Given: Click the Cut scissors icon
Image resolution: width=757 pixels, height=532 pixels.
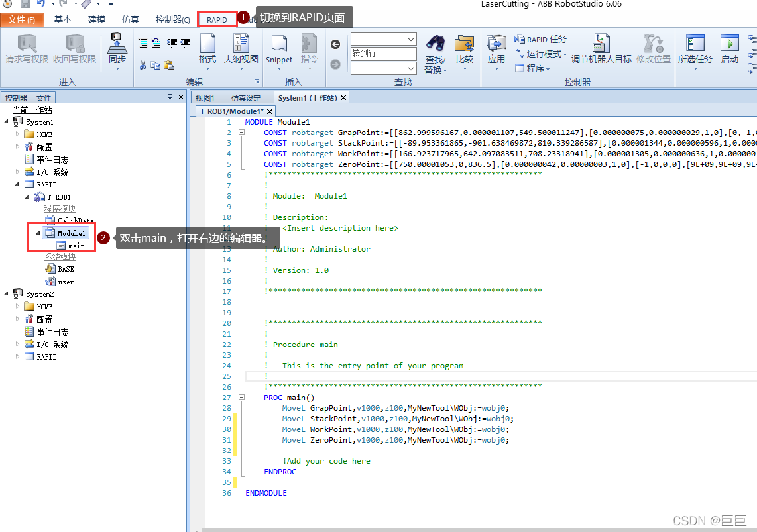Looking at the screenshot, I should coord(143,65).
